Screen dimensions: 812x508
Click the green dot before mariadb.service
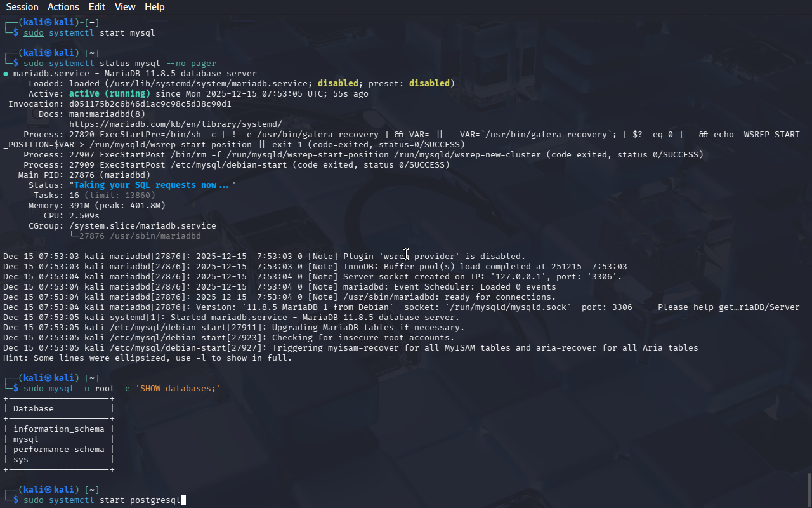pyautogui.click(x=6, y=74)
